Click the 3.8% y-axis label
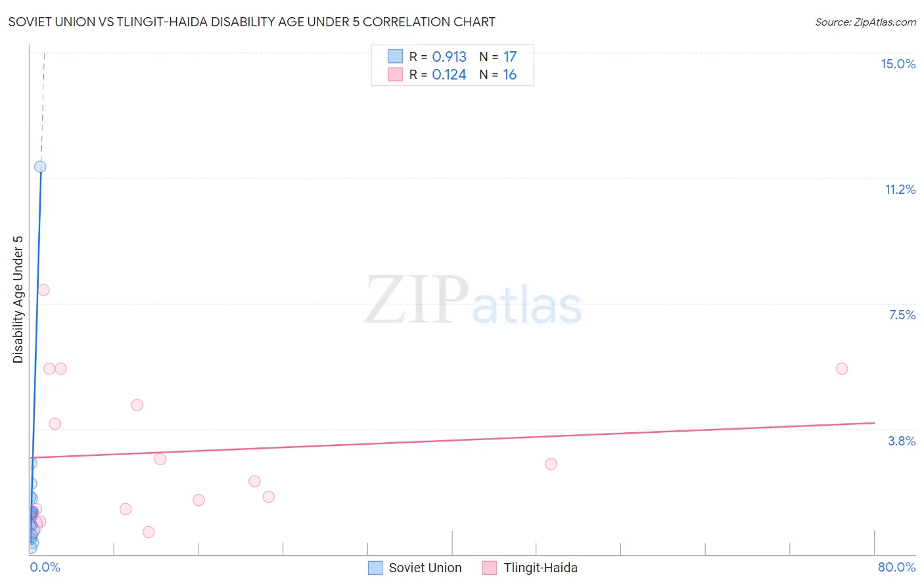 902,441
